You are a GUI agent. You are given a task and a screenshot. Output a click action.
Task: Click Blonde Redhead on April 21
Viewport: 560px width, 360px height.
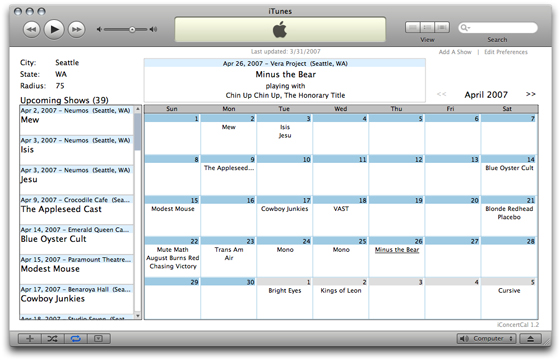[x=509, y=209]
